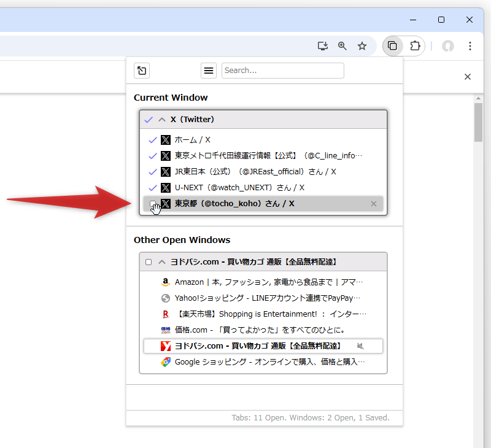Click the install app icon in address bar

(323, 46)
